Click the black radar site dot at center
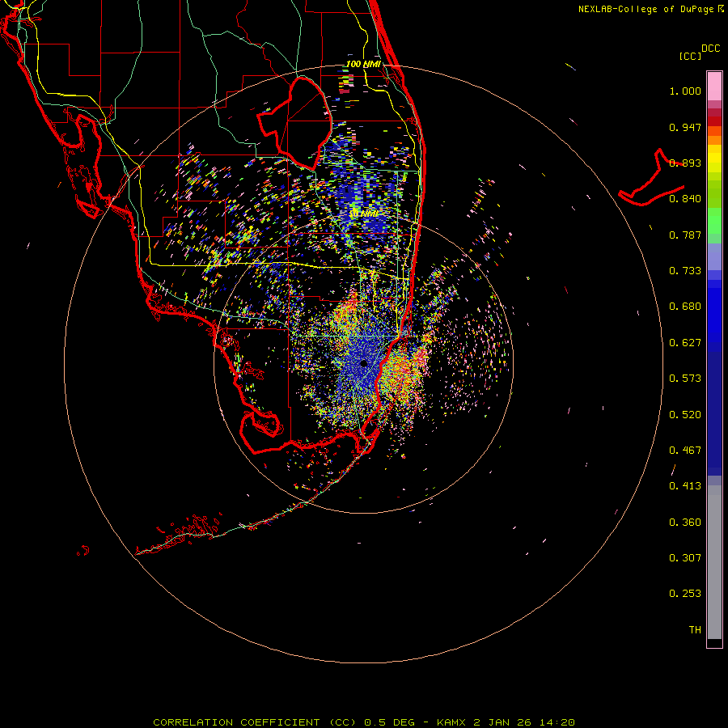Screen dimensions: 728x728 [363, 363]
